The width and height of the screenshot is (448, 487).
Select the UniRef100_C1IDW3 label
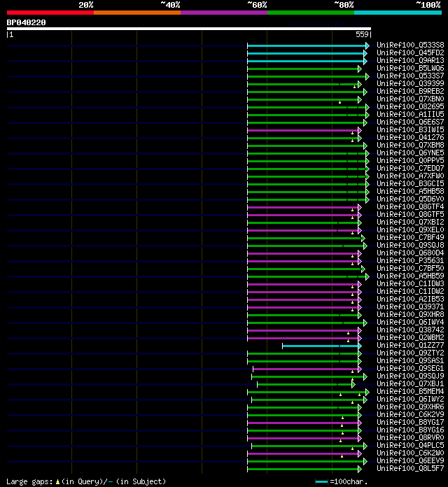[410, 284]
